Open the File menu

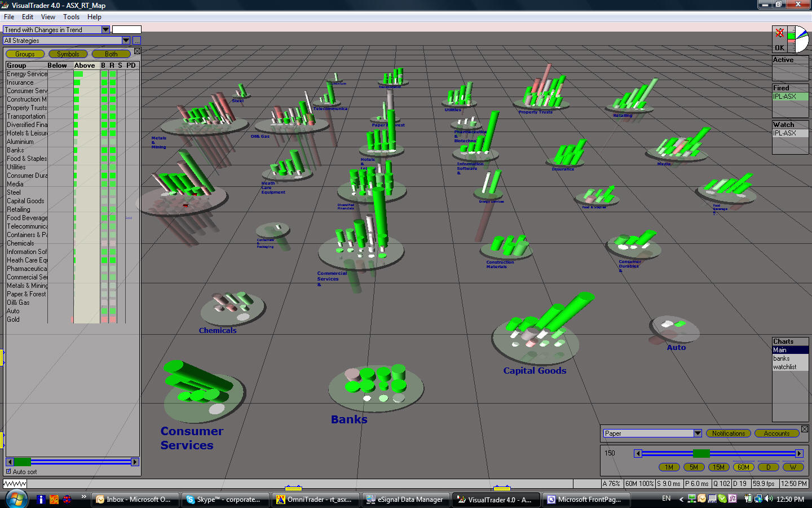[x=9, y=17]
